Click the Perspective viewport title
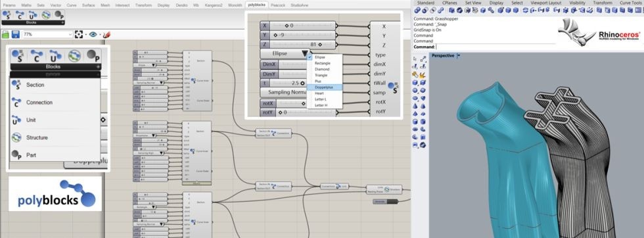This screenshot has width=644, height=238. pos(443,55)
